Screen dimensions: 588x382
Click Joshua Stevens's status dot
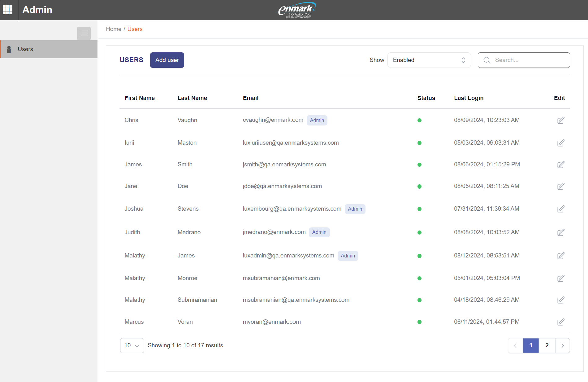click(419, 209)
